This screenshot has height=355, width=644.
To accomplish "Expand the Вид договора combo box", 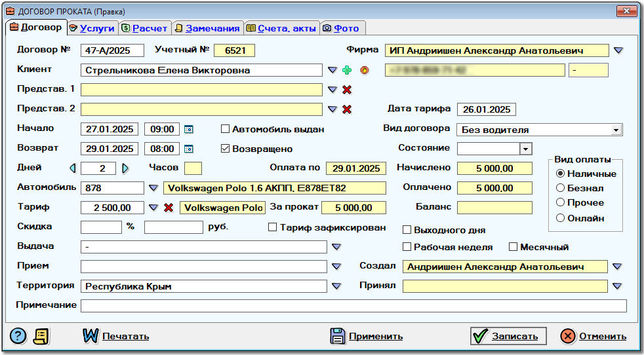I will (616, 130).
